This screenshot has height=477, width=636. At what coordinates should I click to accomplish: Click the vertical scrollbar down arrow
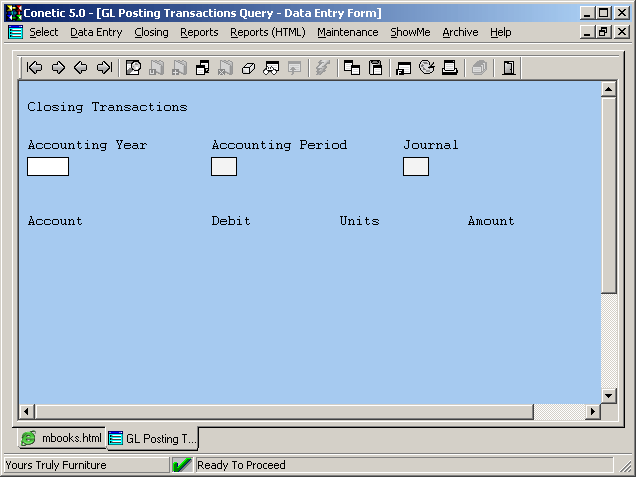click(608, 396)
